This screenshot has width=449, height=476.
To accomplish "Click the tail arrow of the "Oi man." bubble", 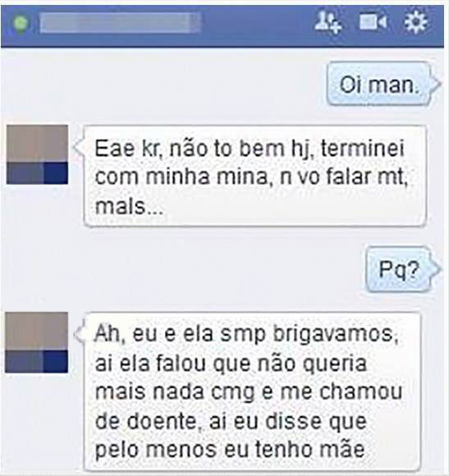I will [435, 83].
